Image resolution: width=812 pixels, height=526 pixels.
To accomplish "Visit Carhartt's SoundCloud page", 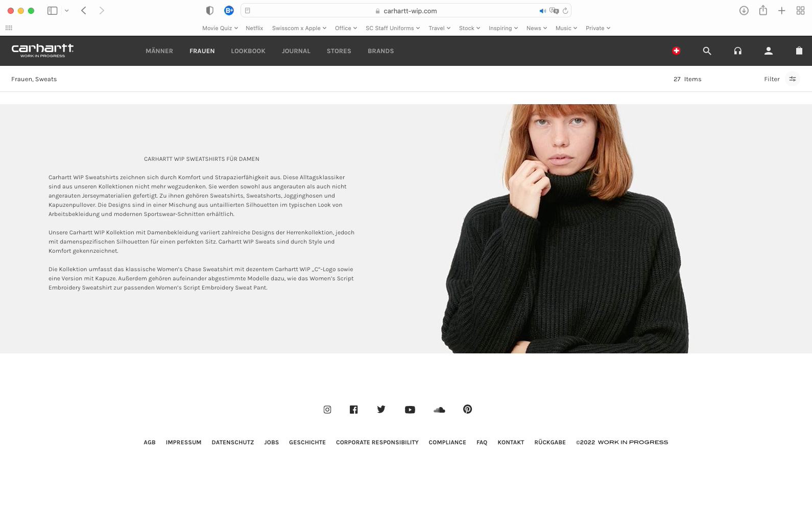I will [x=439, y=410].
